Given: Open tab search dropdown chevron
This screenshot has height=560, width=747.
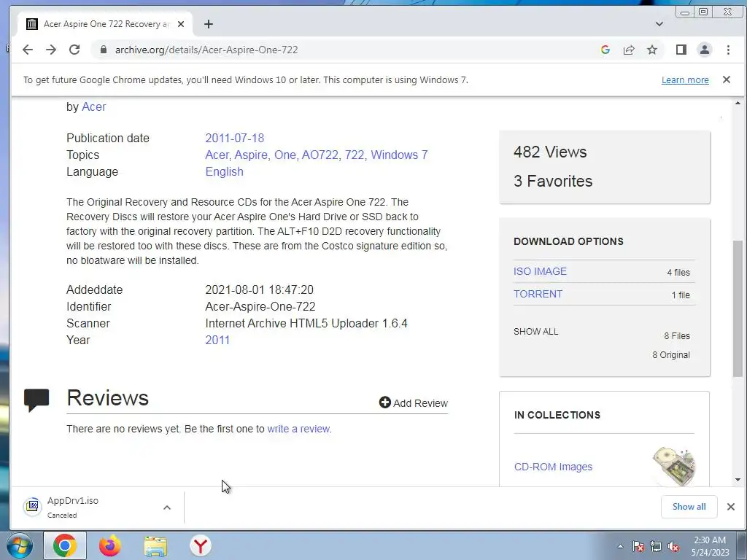Looking at the screenshot, I should coord(659,24).
